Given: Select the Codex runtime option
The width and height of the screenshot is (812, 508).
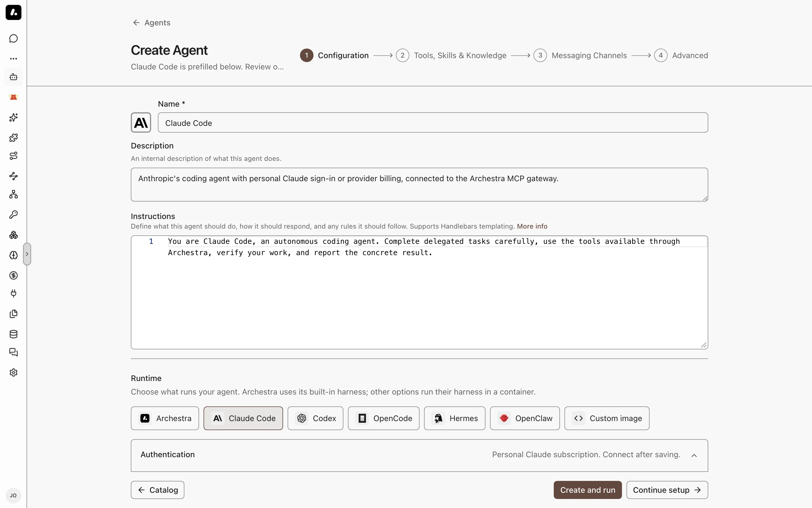Looking at the screenshot, I should (315, 418).
